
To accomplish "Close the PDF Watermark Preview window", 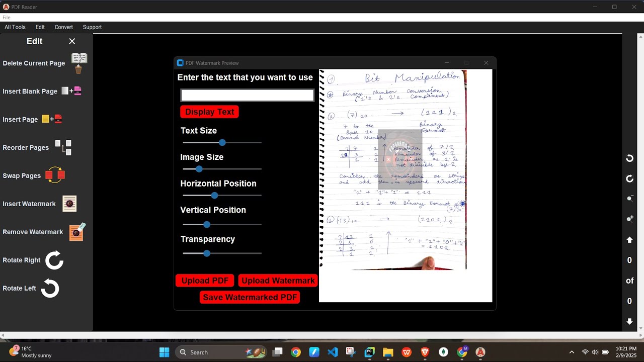I will pos(486,63).
